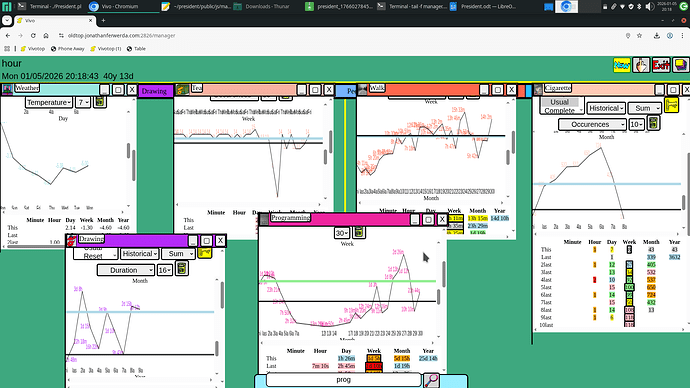Click the red Exit icon
The width and height of the screenshot is (690, 388).
pyautogui.click(x=661, y=65)
